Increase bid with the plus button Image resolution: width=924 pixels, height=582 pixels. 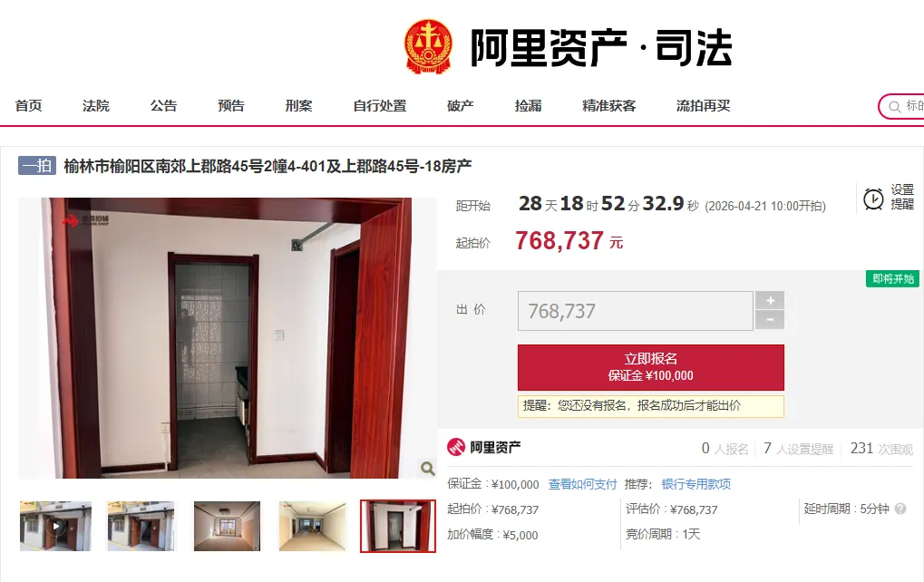pos(770,300)
